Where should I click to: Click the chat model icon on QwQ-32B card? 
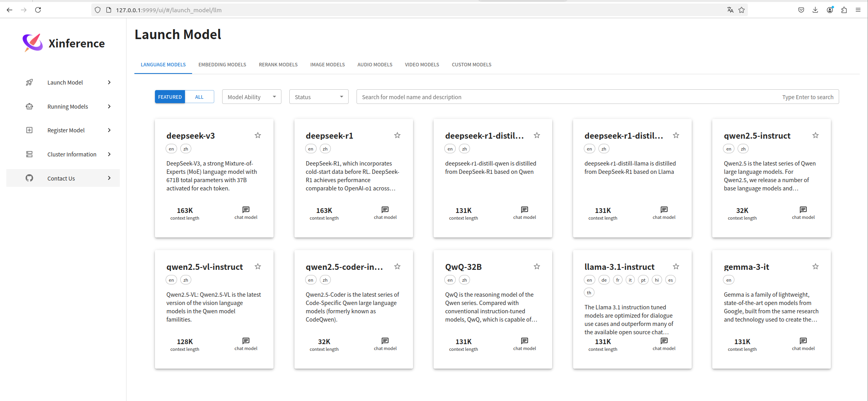525,341
